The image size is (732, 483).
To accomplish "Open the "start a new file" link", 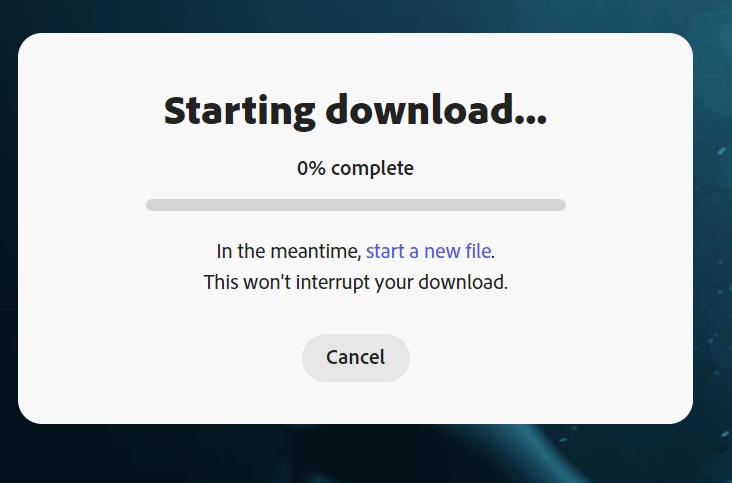I will pos(429,251).
